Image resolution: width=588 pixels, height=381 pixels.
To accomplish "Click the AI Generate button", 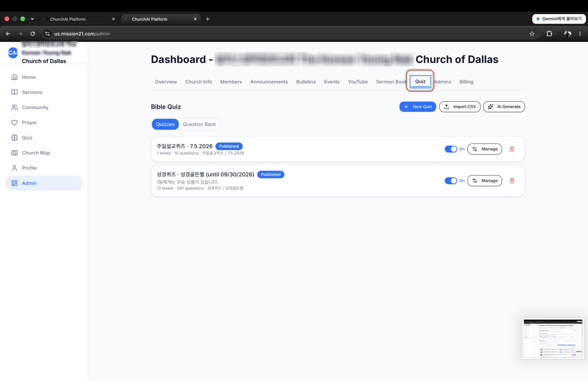I will click(x=504, y=107).
